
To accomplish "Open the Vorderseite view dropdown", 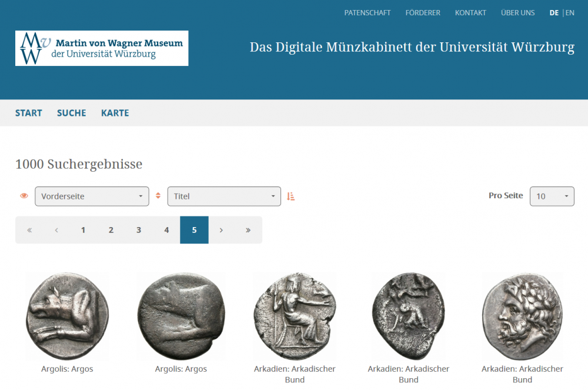I will [x=92, y=196].
